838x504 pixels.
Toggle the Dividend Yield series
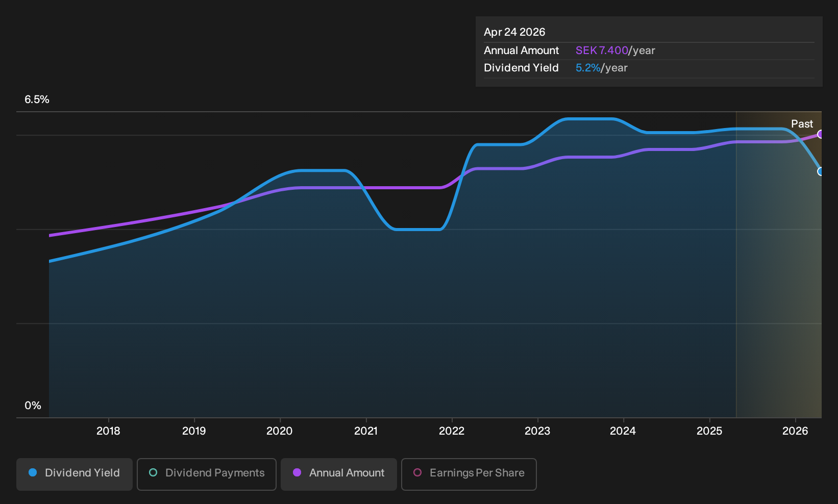click(75, 474)
